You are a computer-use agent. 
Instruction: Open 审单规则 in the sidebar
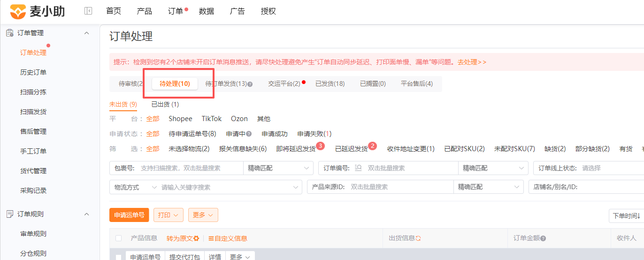click(33, 234)
